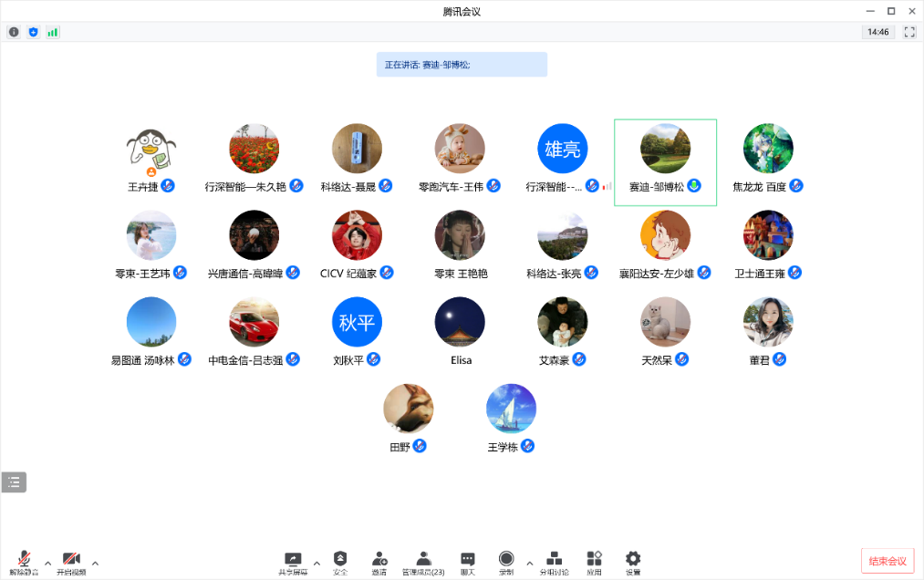The image size is (924, 580).
Task: Unmute microphone with 解除静音
Action: click(24, 563)
